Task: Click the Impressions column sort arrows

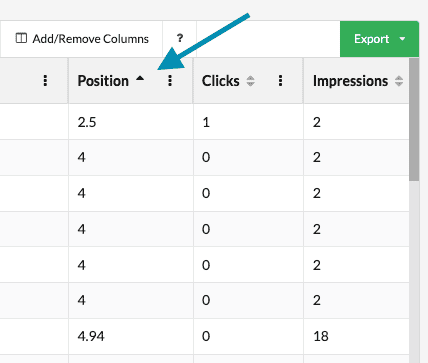Action: pos(399,81)
